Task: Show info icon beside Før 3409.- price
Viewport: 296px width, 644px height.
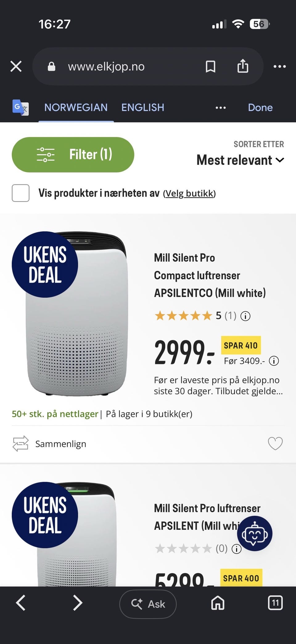Action: 274,361
